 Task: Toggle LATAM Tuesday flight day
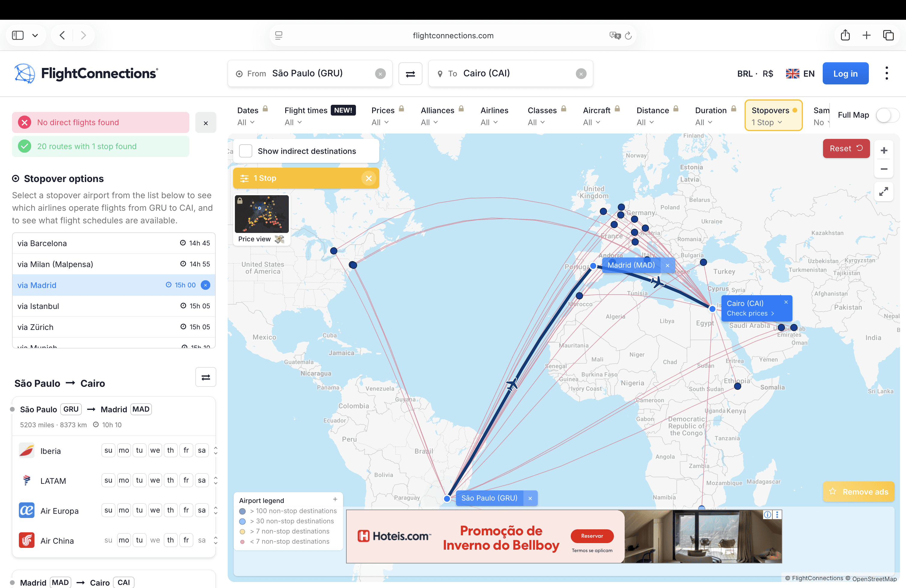(x=139, y=480)
